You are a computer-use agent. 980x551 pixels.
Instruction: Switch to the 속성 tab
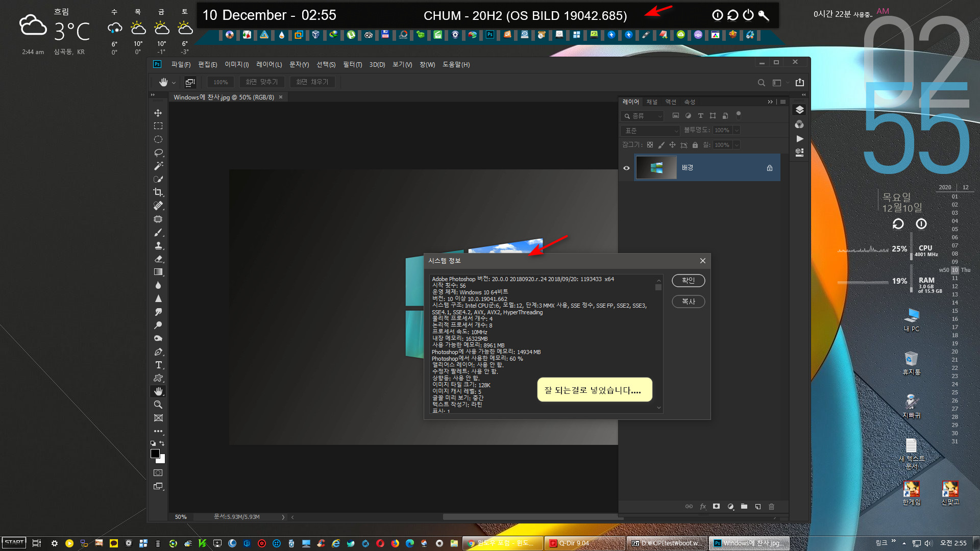(x=690, y=102)
